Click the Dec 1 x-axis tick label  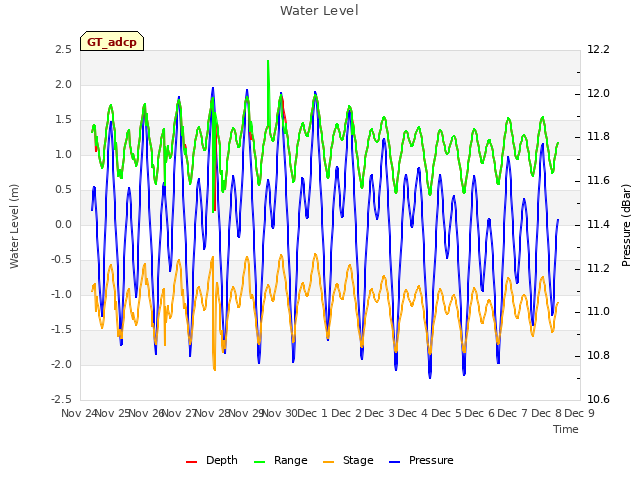pos(312,413)
